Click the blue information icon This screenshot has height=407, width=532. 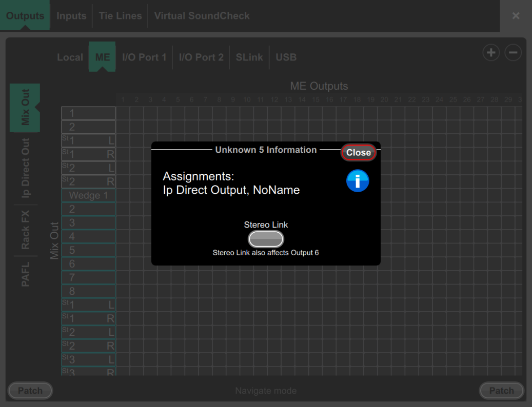[358, 181]
